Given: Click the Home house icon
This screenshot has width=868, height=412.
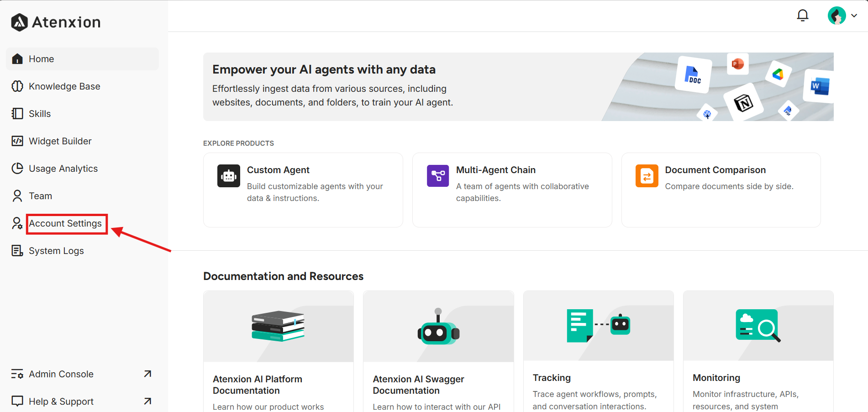Looking at the screenshot, I should click(17, 59).
